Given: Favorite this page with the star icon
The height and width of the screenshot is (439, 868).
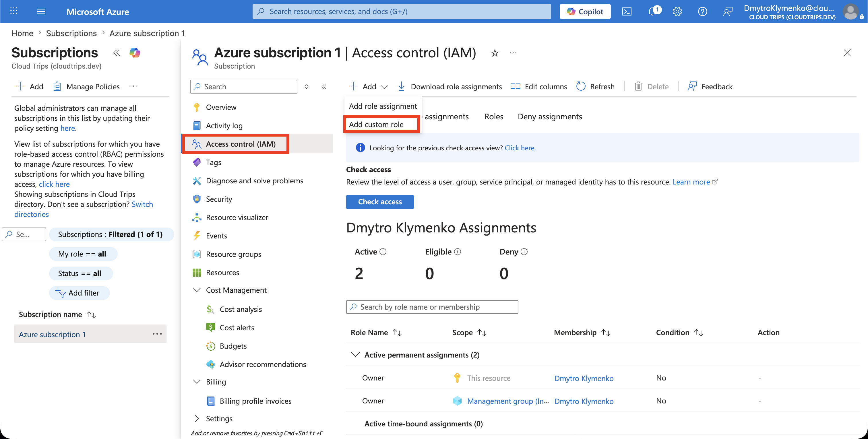Looking at the screenshot, I should click(x=494, y=53).
